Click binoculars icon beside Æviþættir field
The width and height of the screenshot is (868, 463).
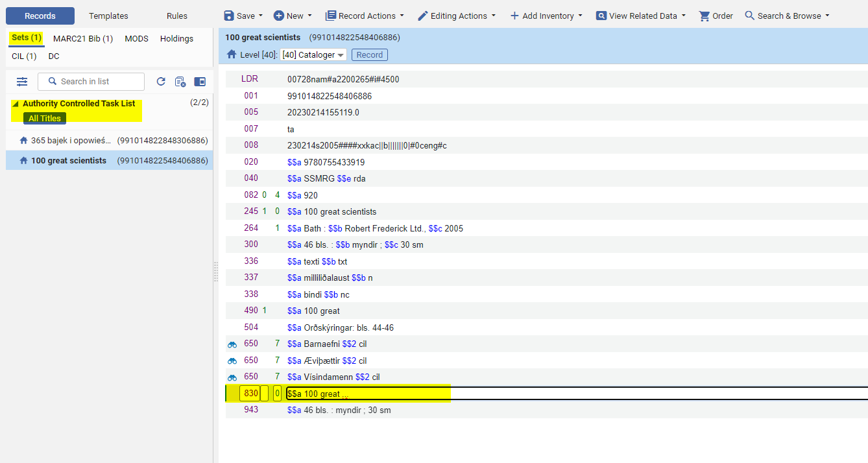[232, 361]
